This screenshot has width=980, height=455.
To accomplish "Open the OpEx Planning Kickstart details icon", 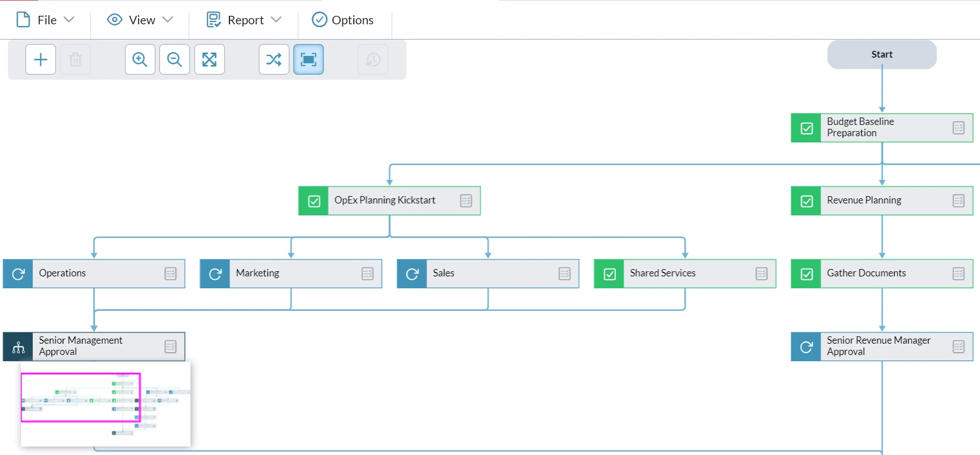I will [x=466, y=201].
